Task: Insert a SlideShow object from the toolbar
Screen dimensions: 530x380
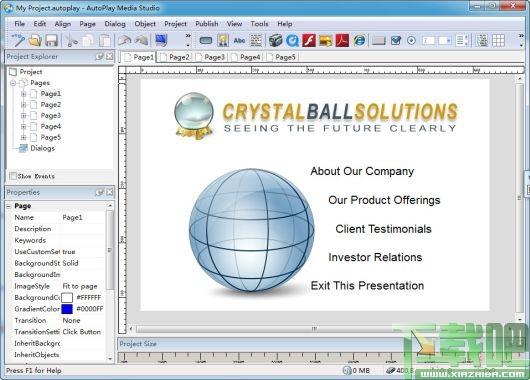Action: (326, 41)
